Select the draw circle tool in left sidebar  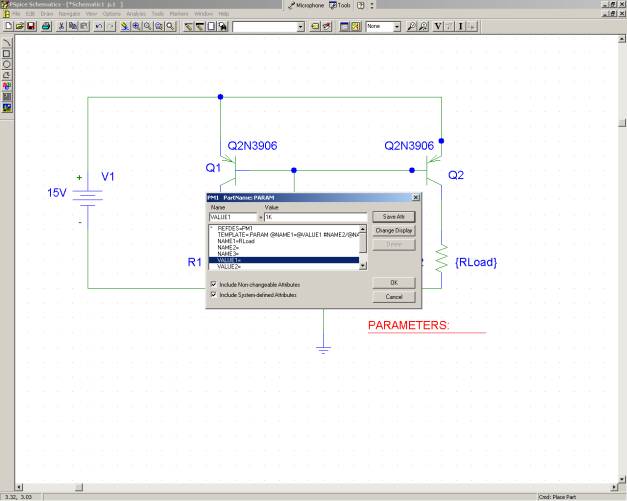click(8, 64)
